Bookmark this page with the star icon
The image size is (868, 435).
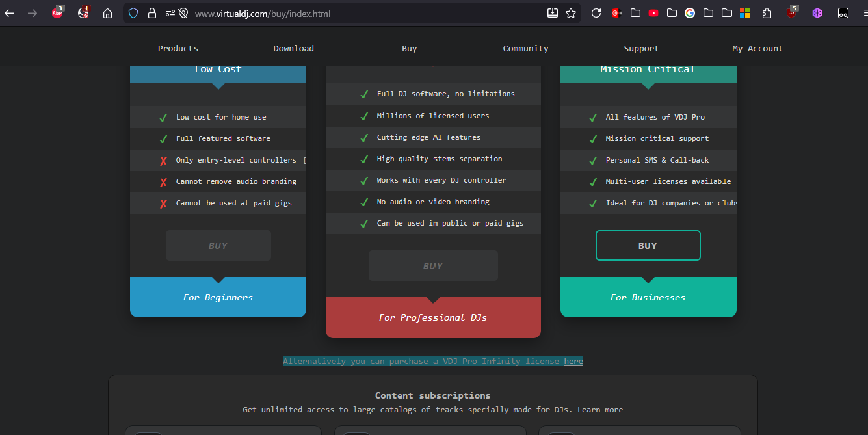click(x=571, y=13)
